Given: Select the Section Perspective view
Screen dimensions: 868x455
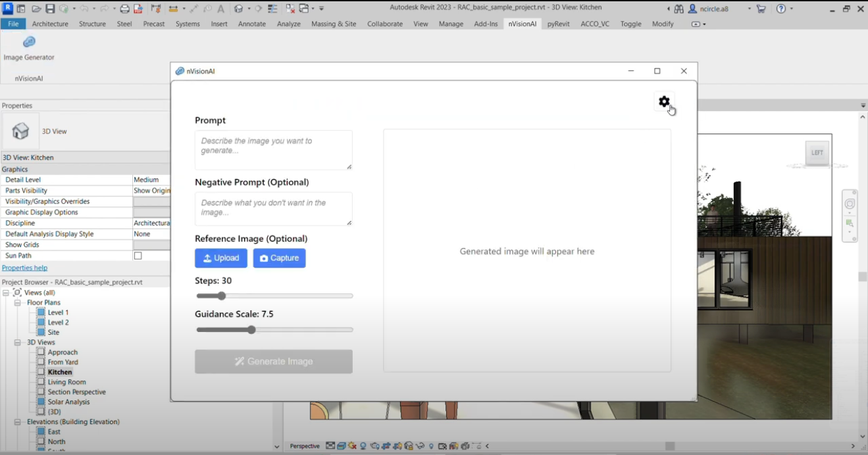Looking at the screenshot, I should tap(76, 392).
